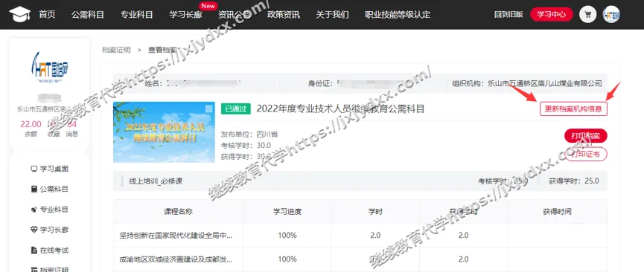The height and width of the screenshot is (272, 644).
Task: Click the 在线考试 document icon
Action: (34, 250)
